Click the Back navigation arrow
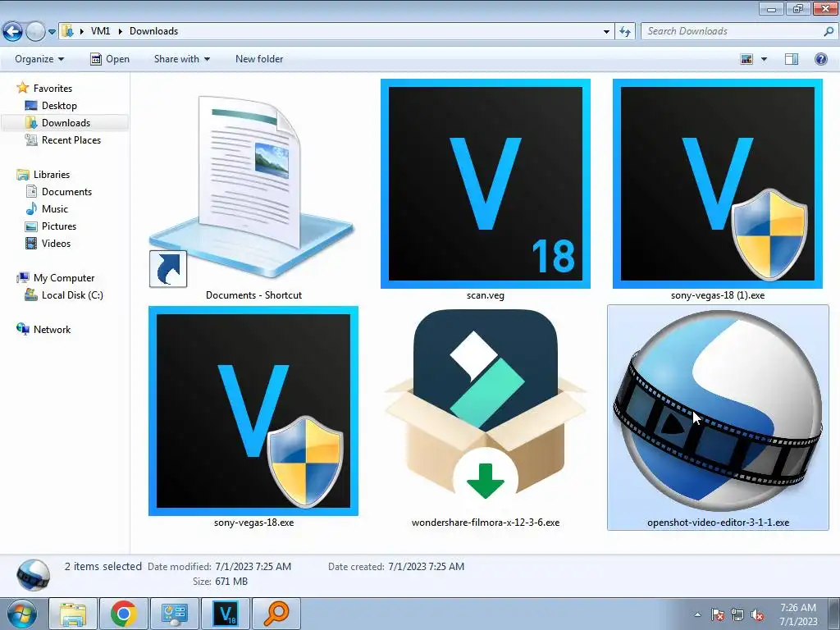The width and height of the screenshot is (840, 630). pos(13,32)
